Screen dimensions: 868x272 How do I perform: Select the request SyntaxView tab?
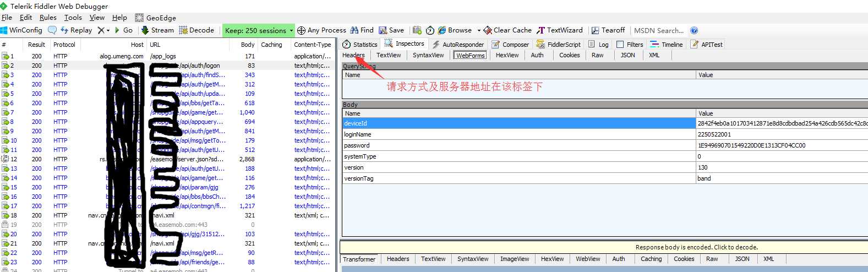tap(428, 55)
